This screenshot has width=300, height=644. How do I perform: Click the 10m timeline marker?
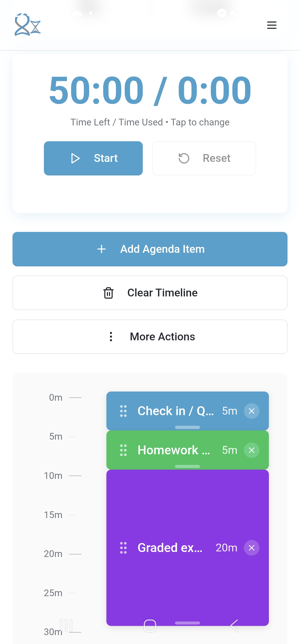(x=53, y=476)
